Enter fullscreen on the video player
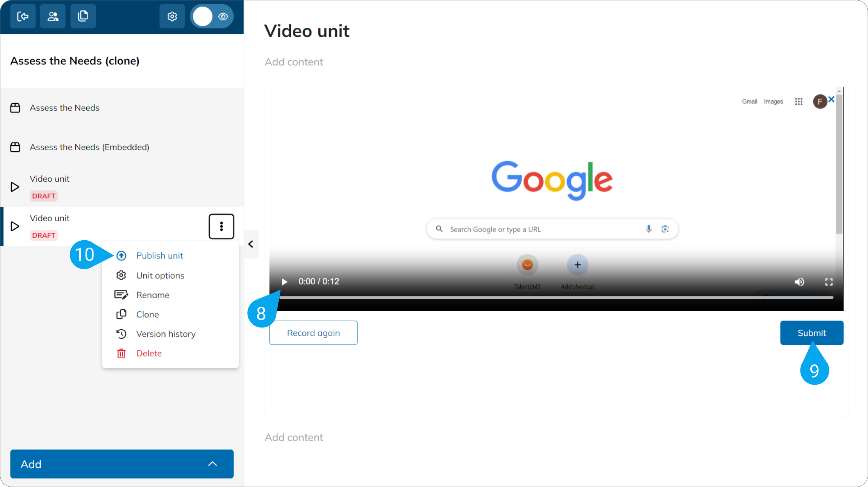 coord(829,282)
